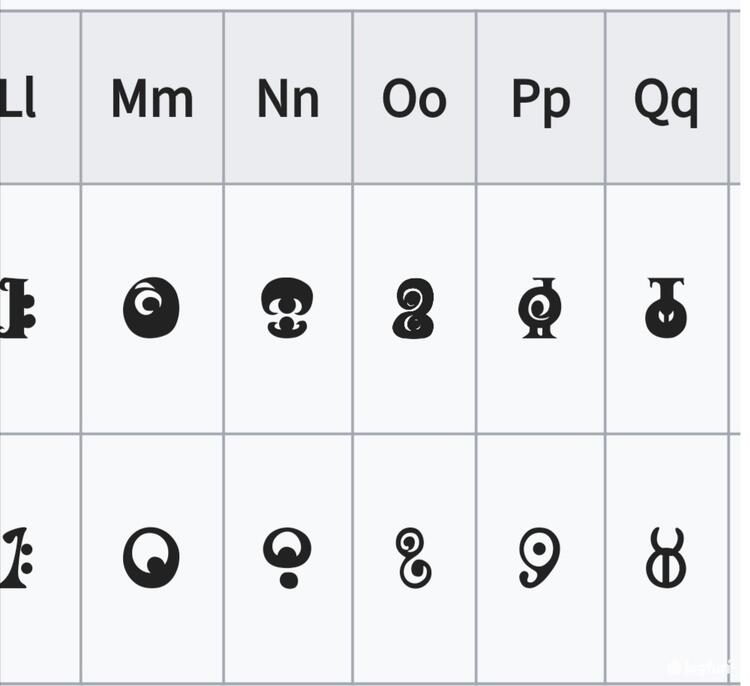This screenshot has width=750, height=686.
Task: Select the second-row glyph under Pp
Action: pos(540,558)
